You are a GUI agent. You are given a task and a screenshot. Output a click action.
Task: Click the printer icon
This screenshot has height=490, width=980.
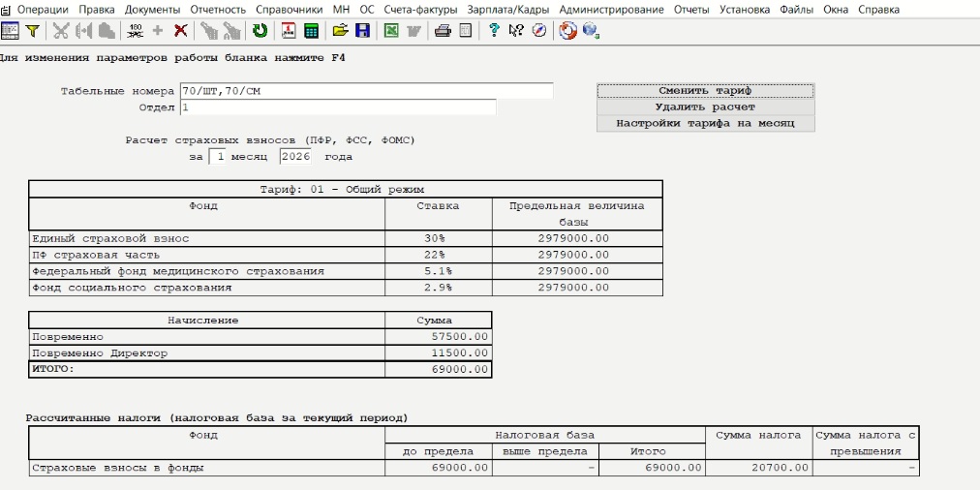point(443,31)
